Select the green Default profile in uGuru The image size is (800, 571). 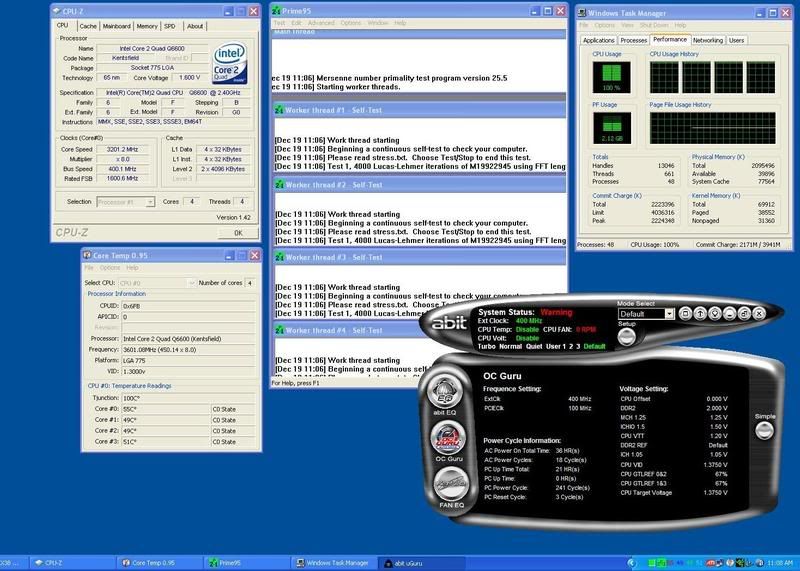click(x=594, y=346)
